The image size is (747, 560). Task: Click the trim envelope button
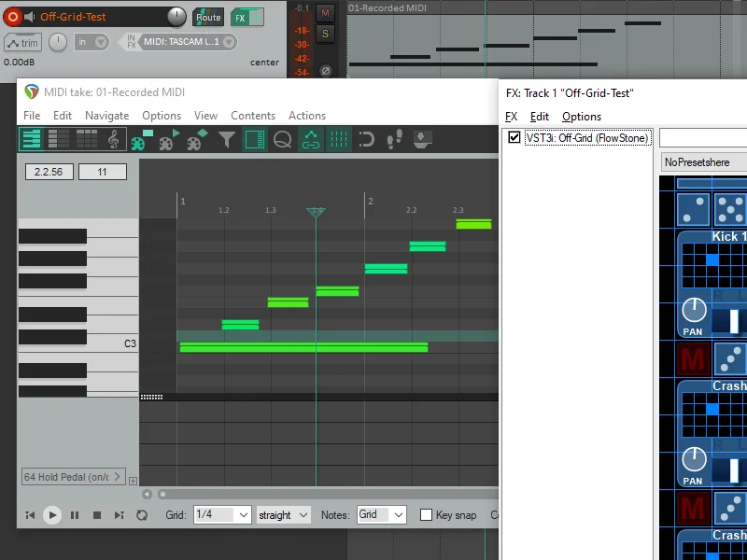pos(22,42)
